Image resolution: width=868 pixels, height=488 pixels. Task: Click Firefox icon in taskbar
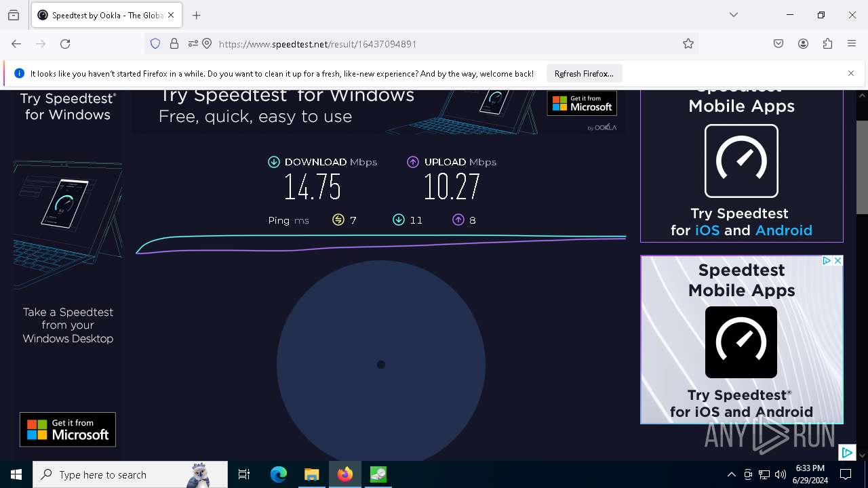(x=345, y=474)
